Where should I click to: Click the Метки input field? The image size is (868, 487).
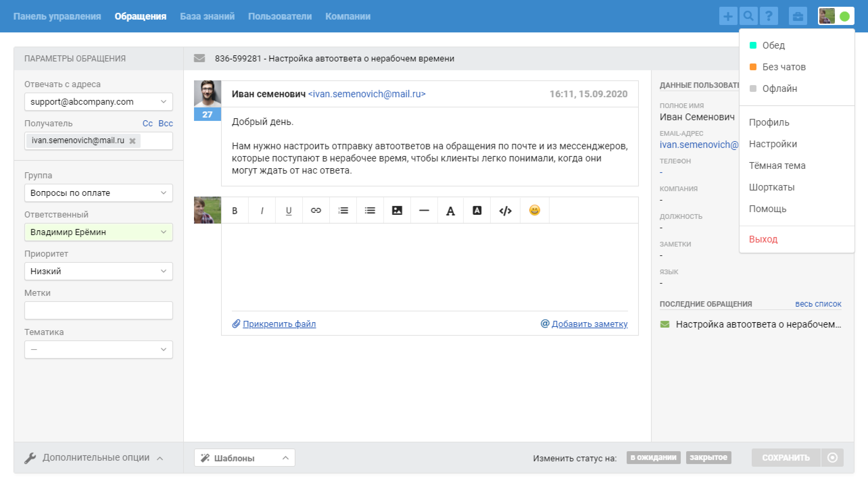click(98, 310)
